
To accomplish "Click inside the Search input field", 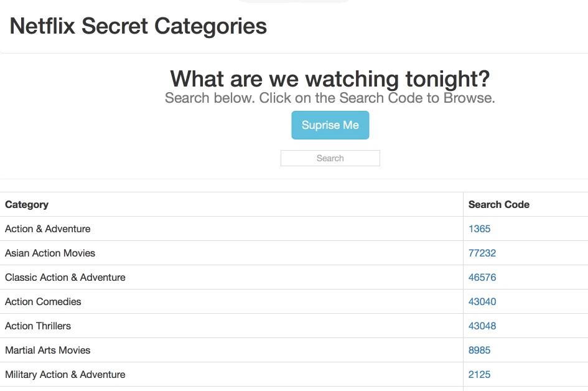I will [x=330, y=158].
